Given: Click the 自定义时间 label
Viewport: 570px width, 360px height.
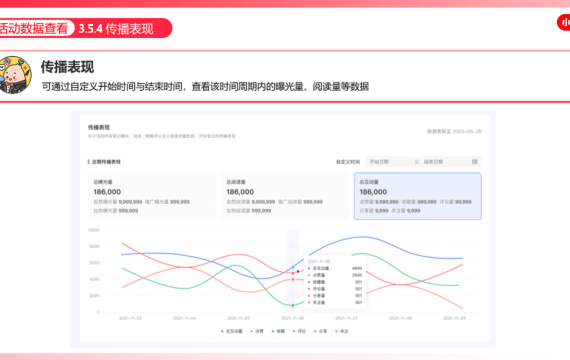Looking at the screenshot, I should [x=348, y=162].
